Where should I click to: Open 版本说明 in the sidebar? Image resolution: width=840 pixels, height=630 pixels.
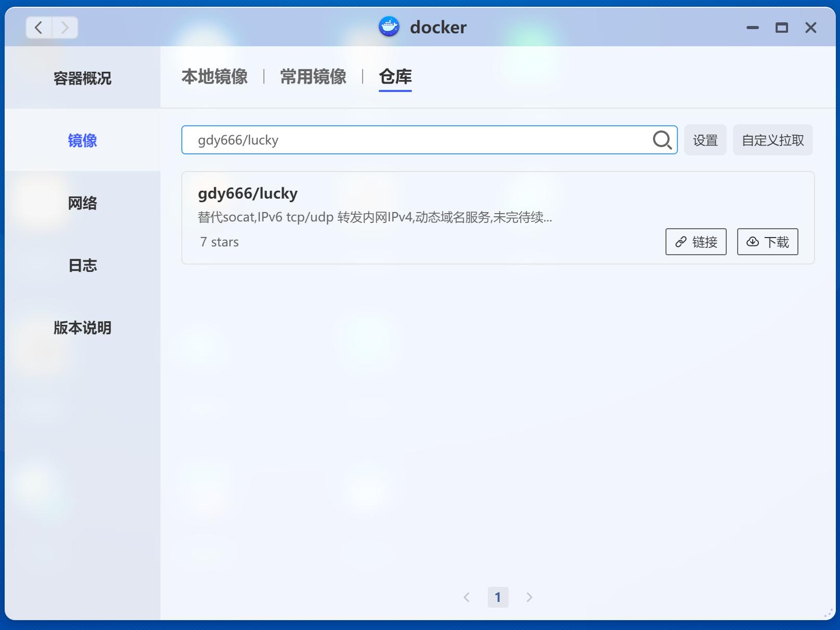83,327
